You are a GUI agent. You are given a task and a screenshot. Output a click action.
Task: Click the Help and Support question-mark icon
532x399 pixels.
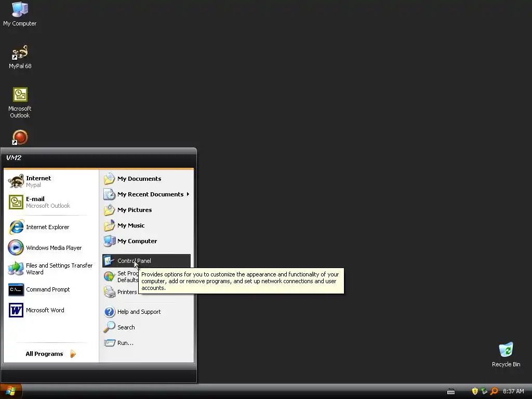109,312
